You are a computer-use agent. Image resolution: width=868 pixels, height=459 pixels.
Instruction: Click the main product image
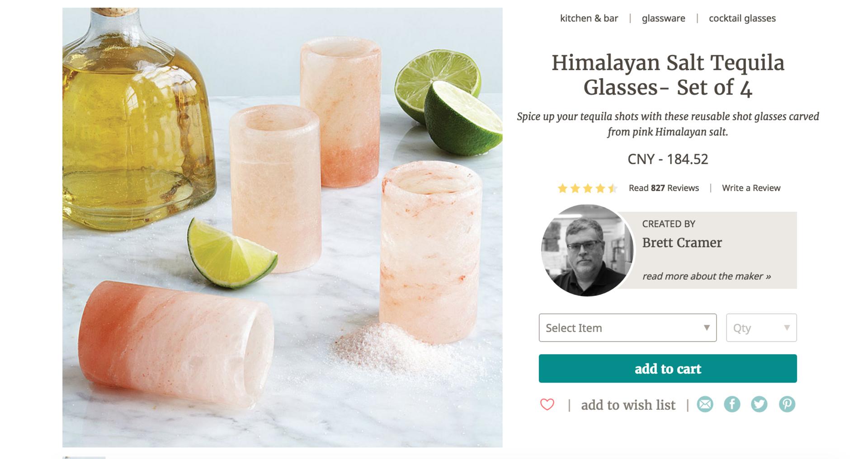point(282,227)
